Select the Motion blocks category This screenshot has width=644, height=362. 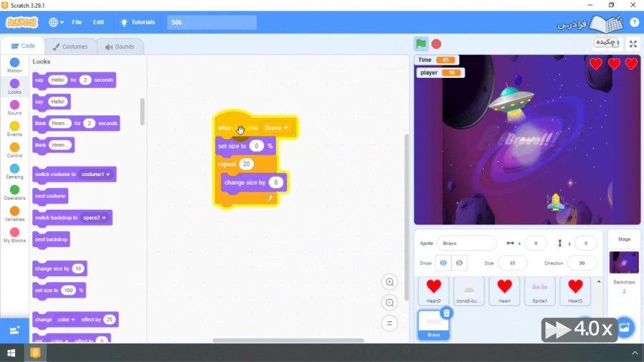[x=14, y=65]
